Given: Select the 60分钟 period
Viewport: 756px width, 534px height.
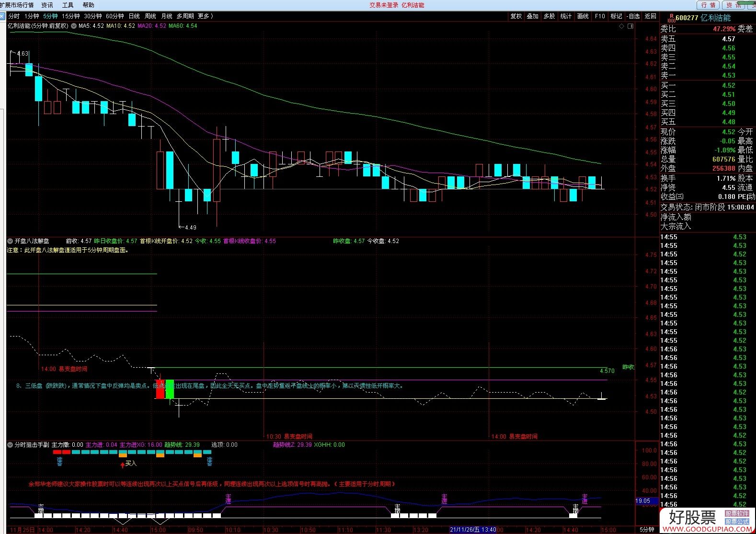Looking at the screenshot, I should (115, 16).
